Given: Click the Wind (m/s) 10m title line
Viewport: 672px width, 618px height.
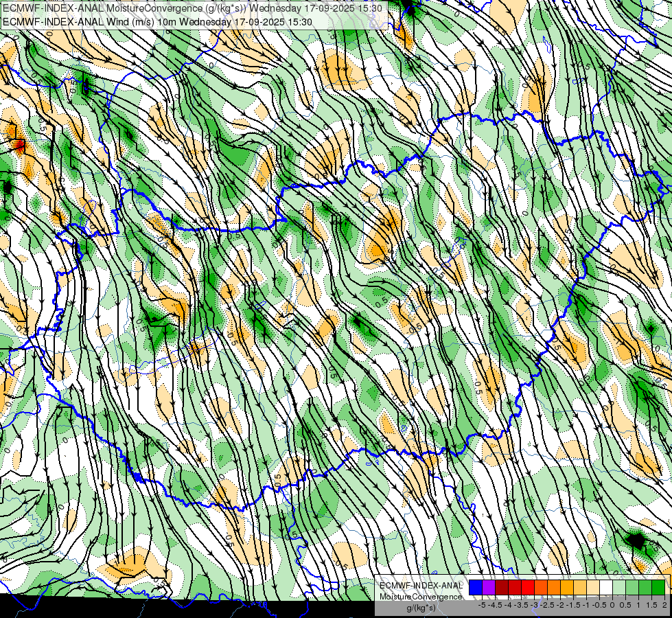Looking at the screenshot, I should pos(157,22).
